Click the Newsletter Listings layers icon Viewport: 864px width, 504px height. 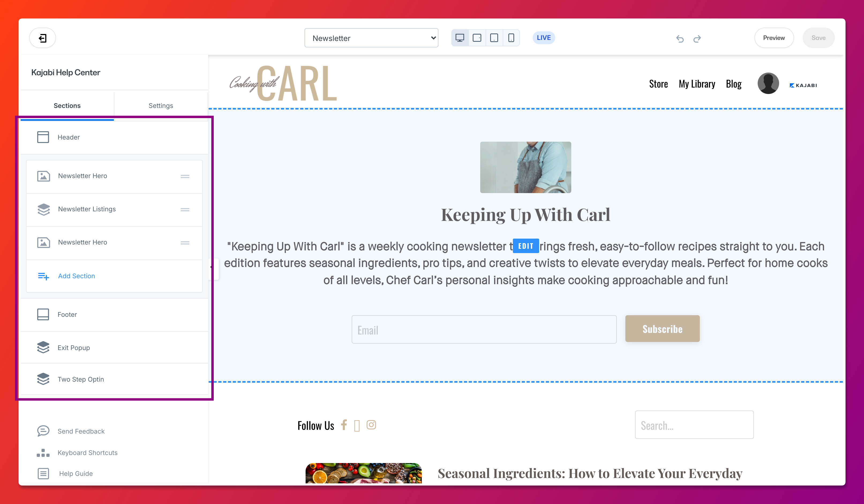coord(44,209)
